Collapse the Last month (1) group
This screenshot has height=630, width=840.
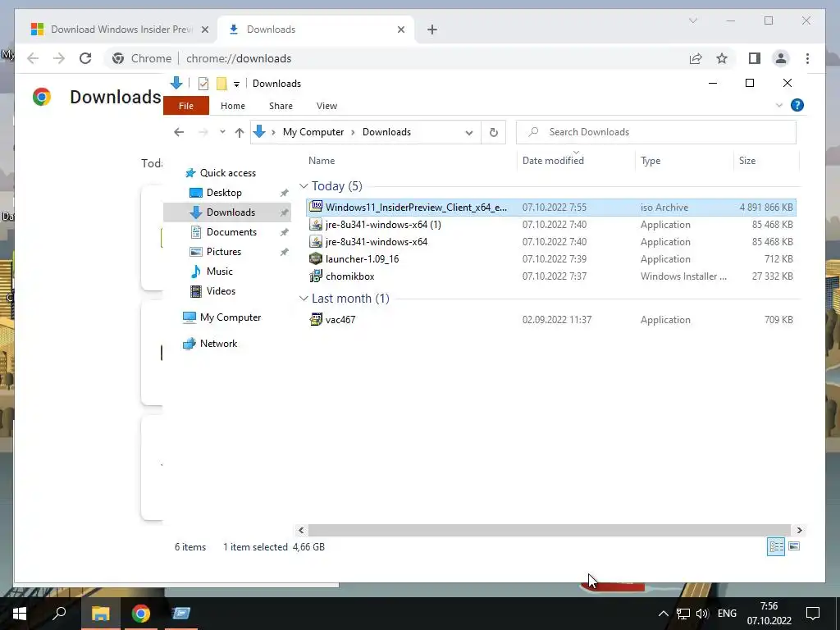click(304, 299)
